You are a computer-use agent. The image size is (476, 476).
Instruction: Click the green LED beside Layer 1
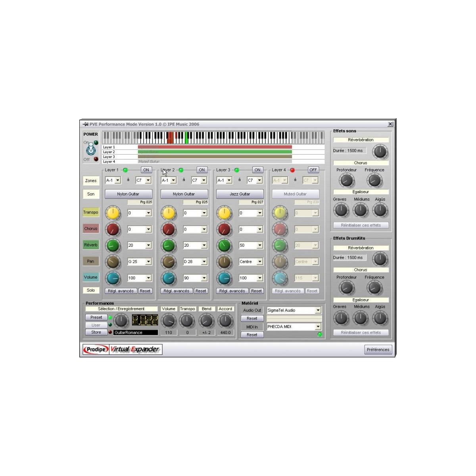[125, 170]
